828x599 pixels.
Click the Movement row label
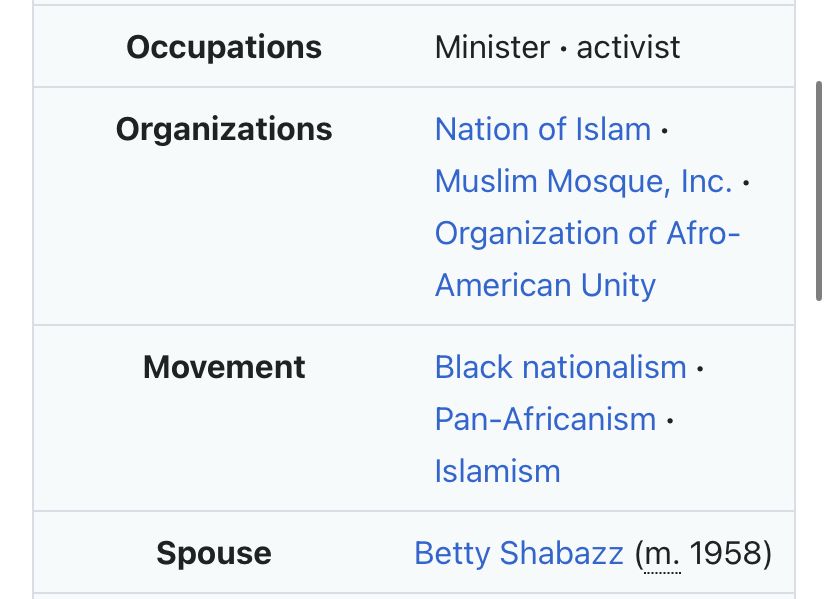224,367
